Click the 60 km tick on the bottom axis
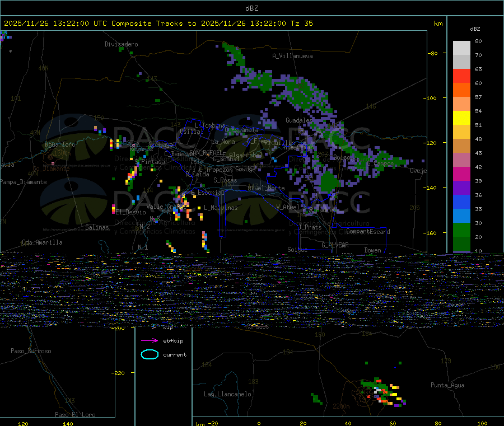504x426 pixels. [x=393, y=423]
